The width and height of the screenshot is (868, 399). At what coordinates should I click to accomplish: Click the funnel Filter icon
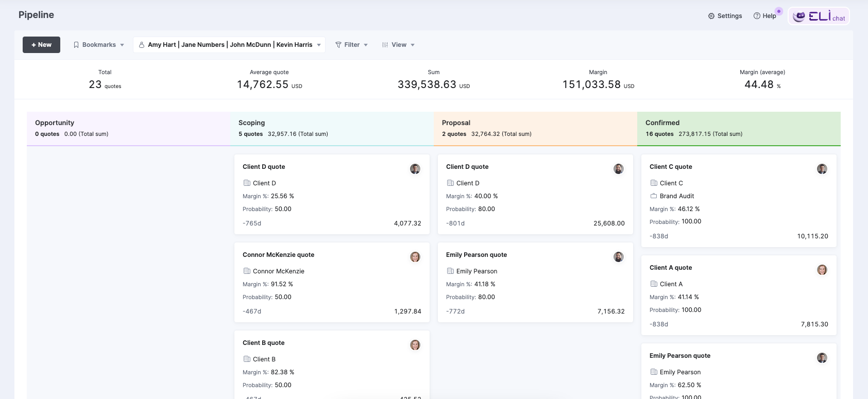coord(338,45)
